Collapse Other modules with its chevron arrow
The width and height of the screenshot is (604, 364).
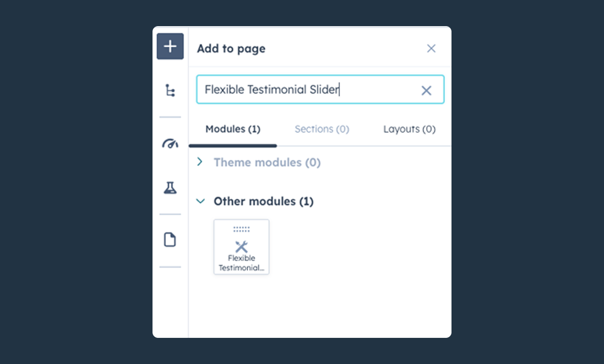click(200, 201)
